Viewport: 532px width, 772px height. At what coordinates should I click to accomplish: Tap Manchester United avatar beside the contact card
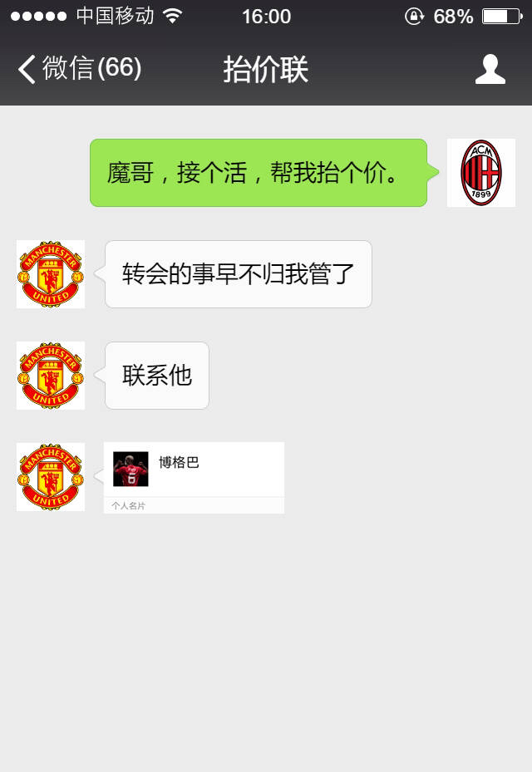pyautogui.click(x=51, y=477)
